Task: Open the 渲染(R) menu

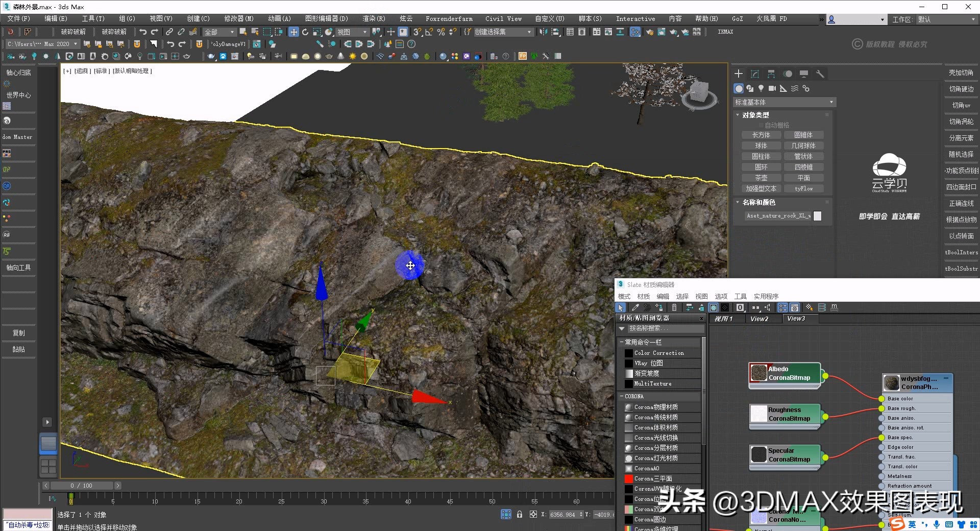Action: click(x=374, y=19)
